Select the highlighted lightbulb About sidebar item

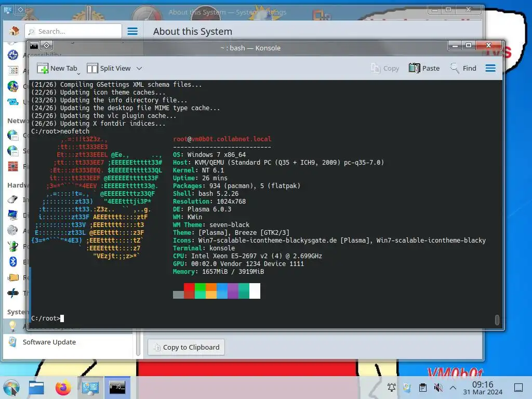point(13,326)
